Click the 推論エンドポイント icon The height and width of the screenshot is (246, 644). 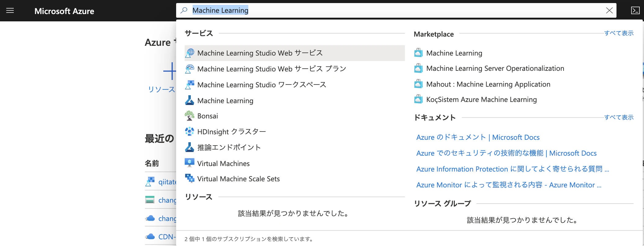pos(190,147)
